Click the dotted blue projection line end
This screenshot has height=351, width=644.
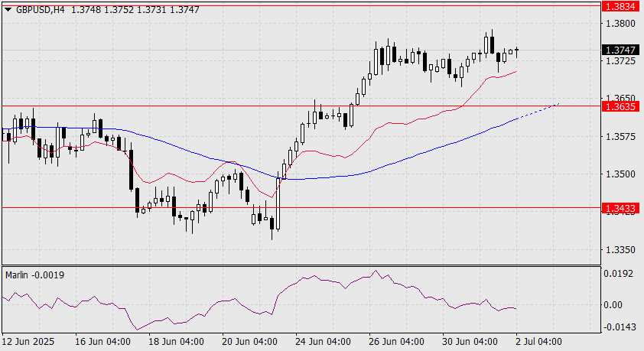pyautogui.click(x=558, y=104)
